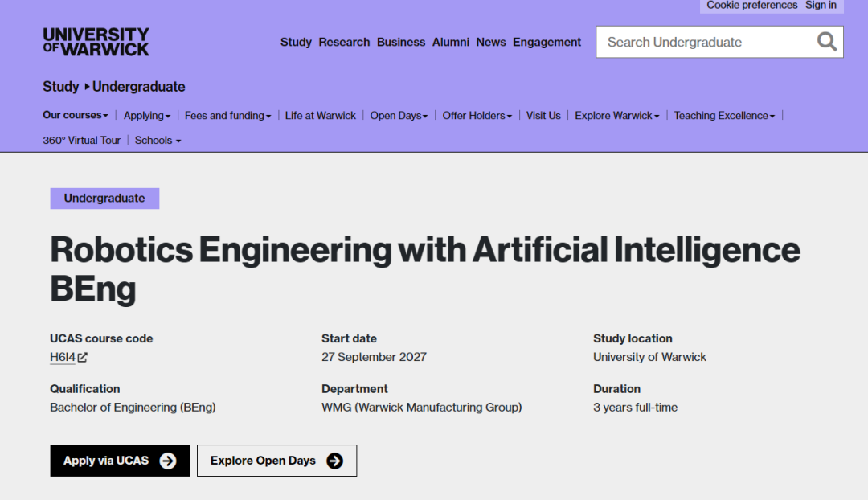
Task: Go to the Research menu item
Action: 344,42
